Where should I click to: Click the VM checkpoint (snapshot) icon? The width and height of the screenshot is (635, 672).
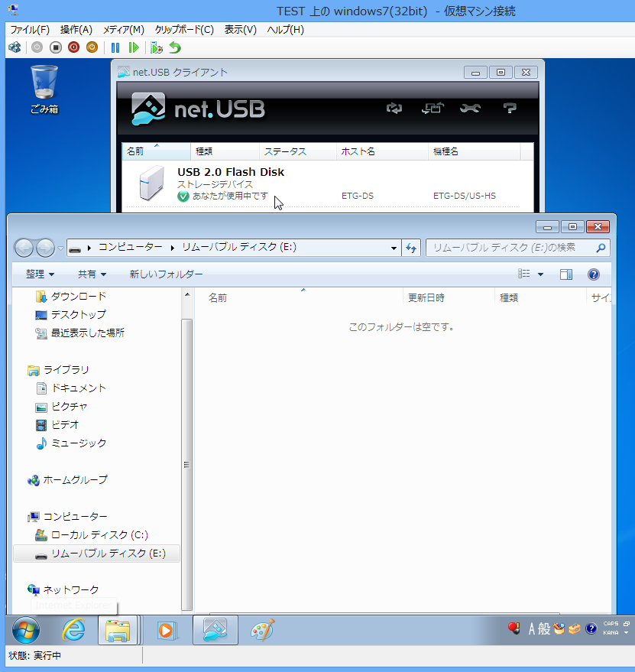pyautogui.click(x=157, y=47)
